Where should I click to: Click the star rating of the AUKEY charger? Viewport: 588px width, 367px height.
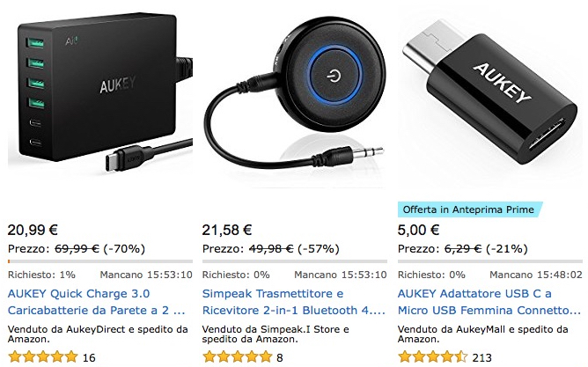point(43,357)
